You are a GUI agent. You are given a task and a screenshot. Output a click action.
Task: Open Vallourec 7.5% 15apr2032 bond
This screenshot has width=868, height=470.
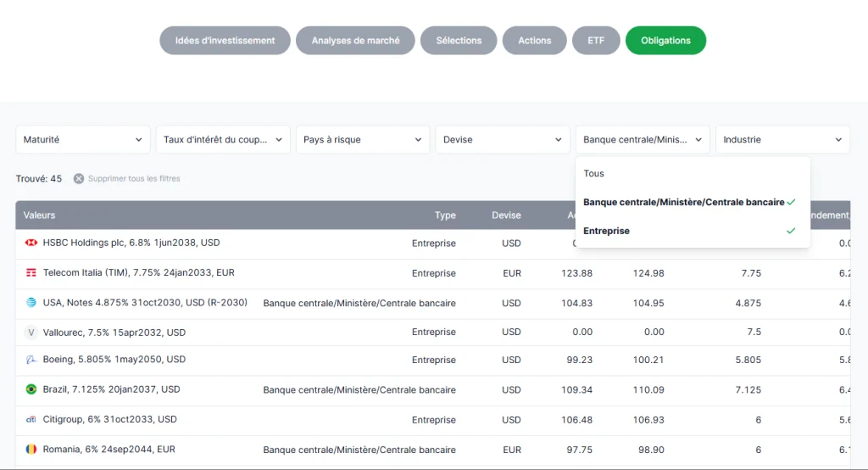click(x=114, y=333)
